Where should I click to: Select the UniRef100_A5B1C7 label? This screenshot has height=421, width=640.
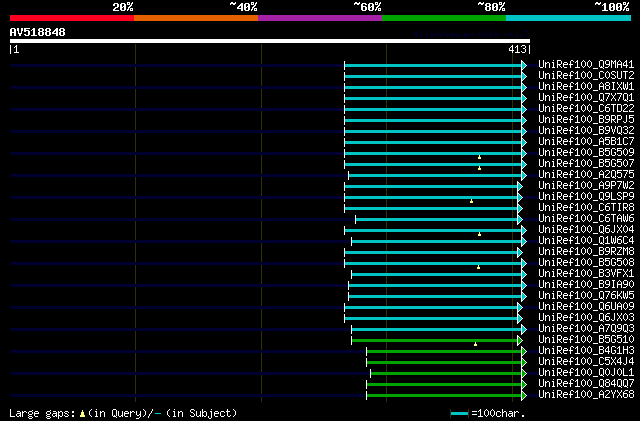(x=586, y=142)
